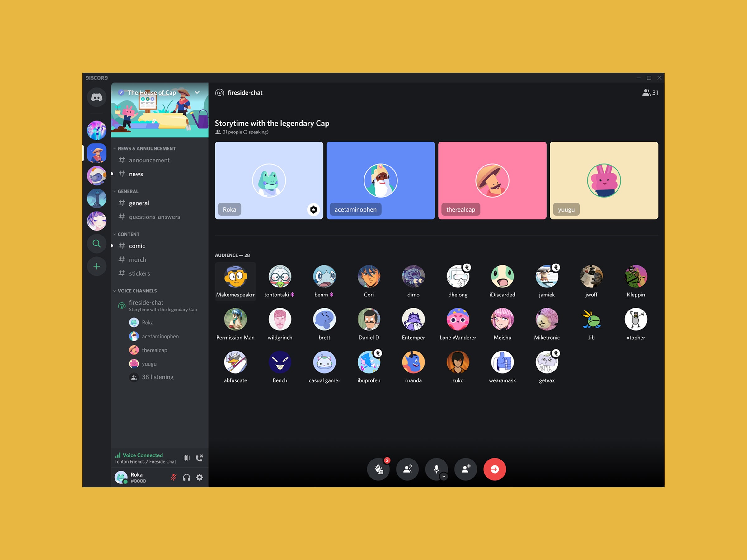Screen dimensions: 747x560
Task: Click the microphone icon to mute
Action: pos(438,469)
